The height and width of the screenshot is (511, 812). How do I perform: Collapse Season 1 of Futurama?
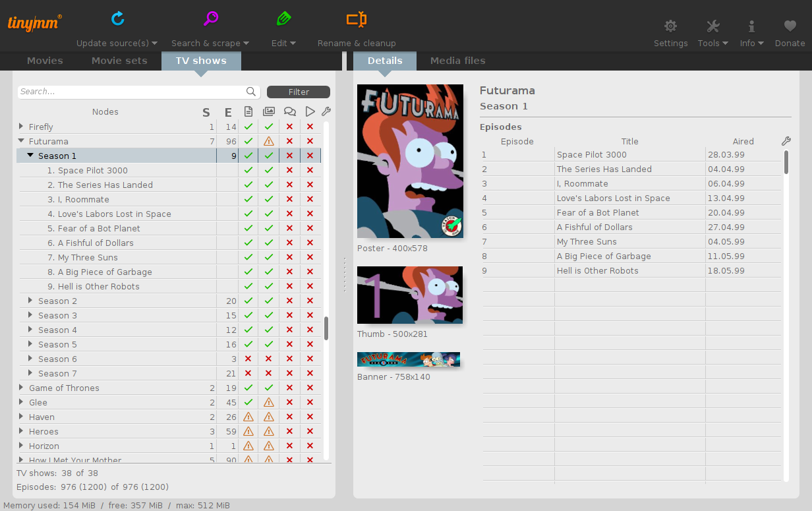pyautogui.click(x=30, y=156)
